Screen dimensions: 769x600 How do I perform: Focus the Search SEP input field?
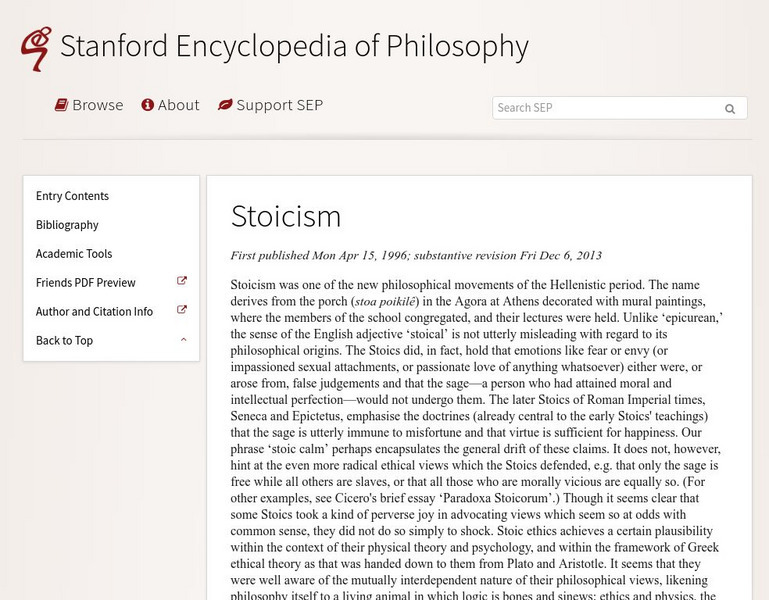(606, 108)
